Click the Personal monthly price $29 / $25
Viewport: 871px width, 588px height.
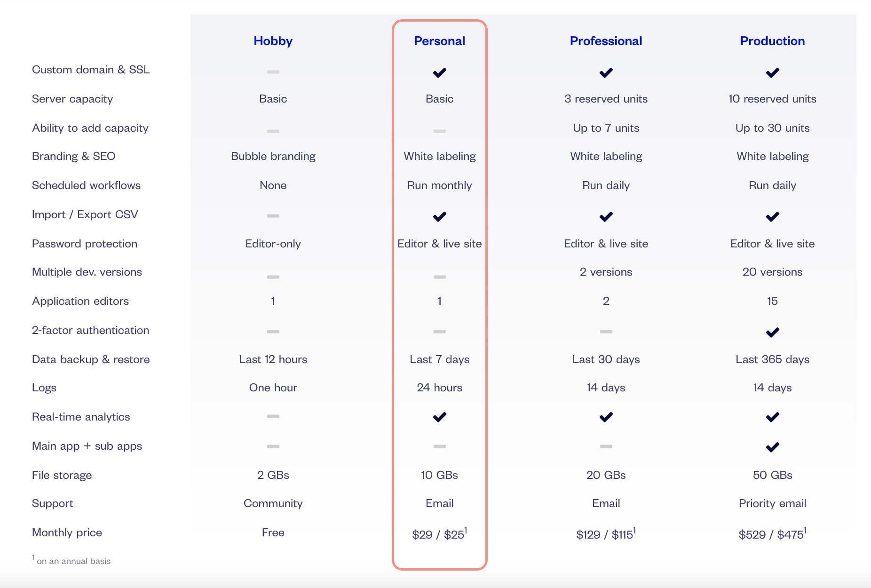(439, 534)
